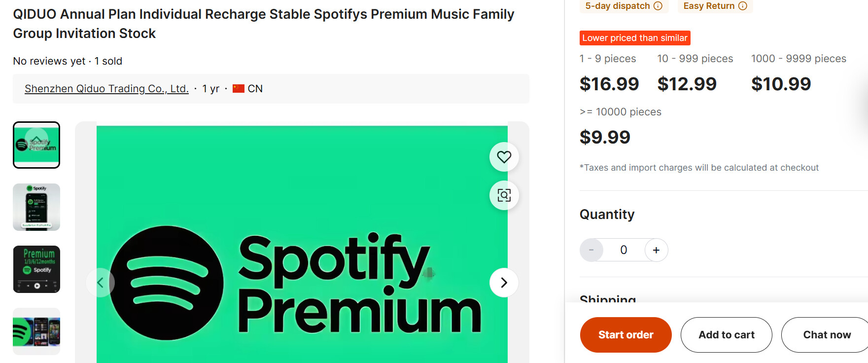Click the Start order button

(x=625, y=335)
